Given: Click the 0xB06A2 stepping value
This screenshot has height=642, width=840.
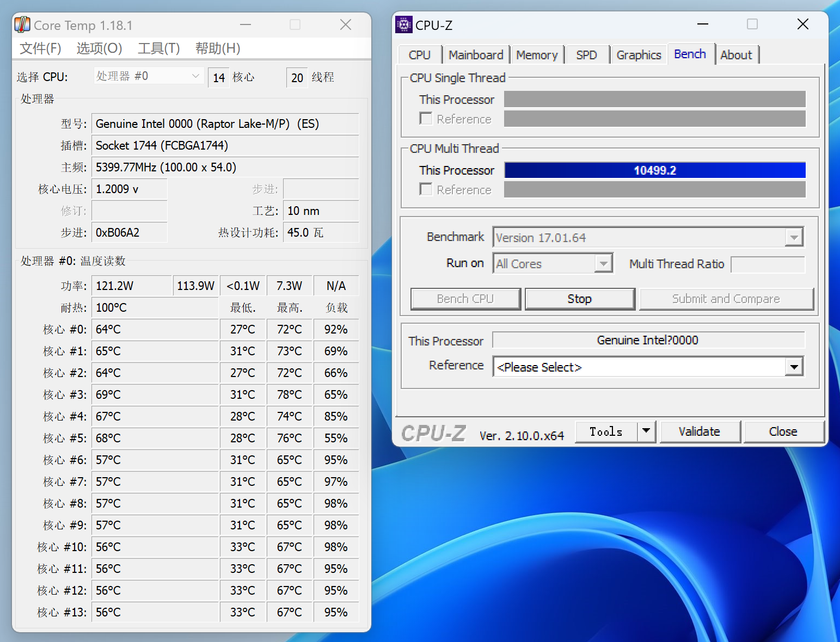Looking at the screenshot, I should pos(130,233).
